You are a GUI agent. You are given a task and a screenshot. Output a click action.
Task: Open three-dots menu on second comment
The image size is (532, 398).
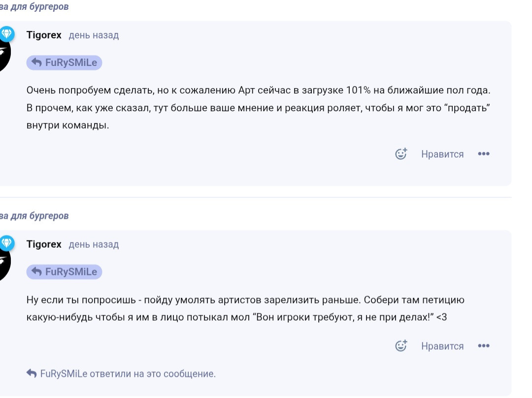(484, 346)
